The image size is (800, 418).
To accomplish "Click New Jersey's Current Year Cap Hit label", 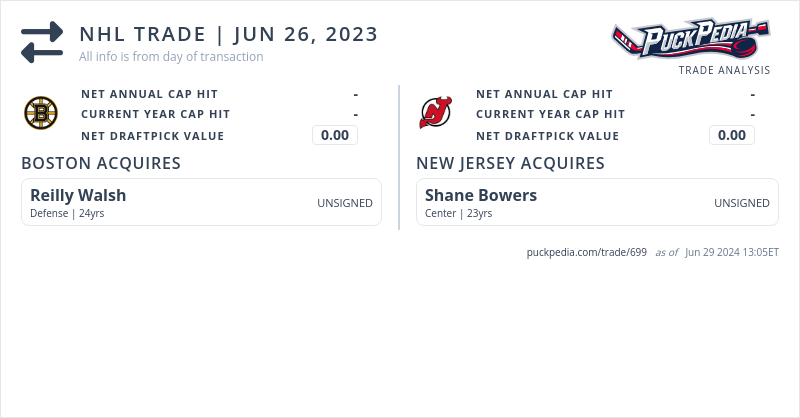I will point(550,115).
